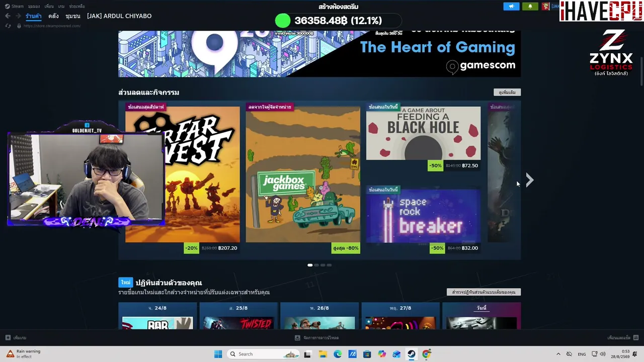
Task: Click the Steam logo menu
Action: click(14, 6)
